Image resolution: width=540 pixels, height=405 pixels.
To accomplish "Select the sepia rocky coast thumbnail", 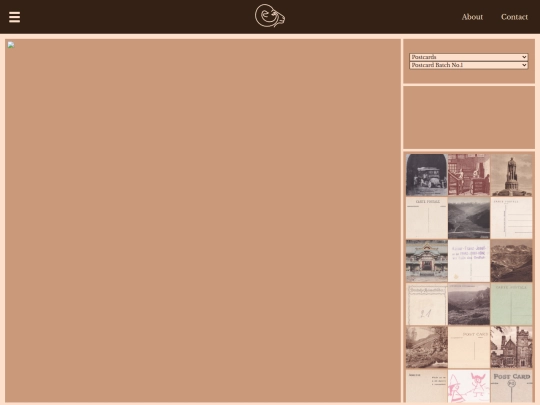I will click(x=426, y=347).
